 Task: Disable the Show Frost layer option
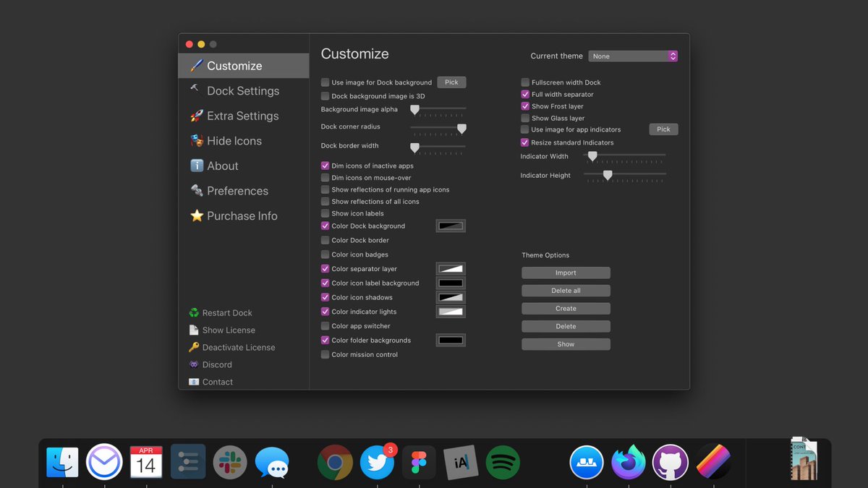(x=525, y=106)
